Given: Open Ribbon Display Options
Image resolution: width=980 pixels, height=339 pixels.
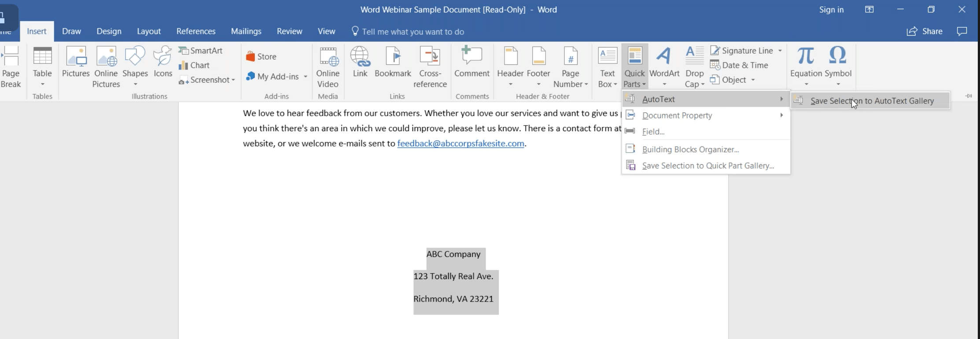Looking at the screenshot, I should tap(869, 10).
